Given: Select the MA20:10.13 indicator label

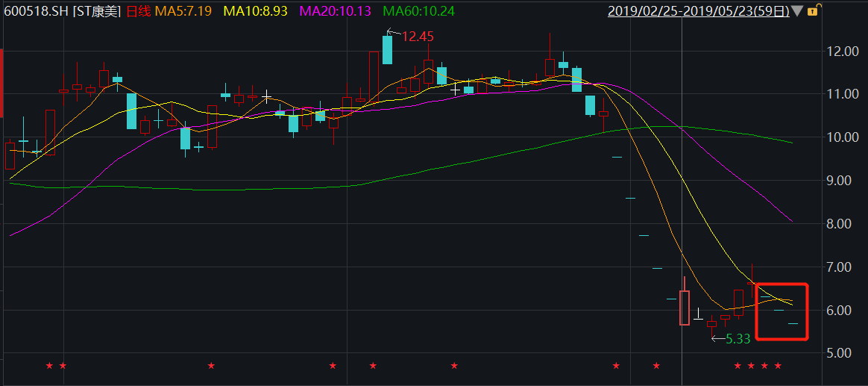Looking at the screenshot, I should [x=336, y=11].
